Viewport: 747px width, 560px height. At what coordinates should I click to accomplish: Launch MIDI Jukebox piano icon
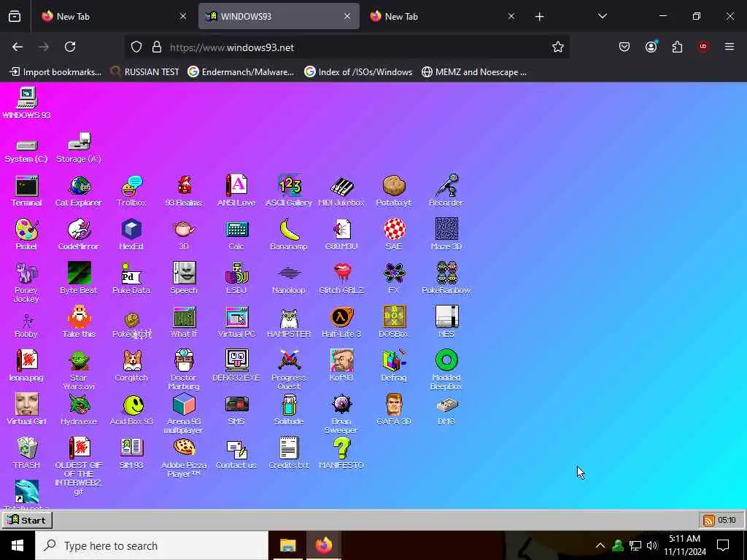click(x=341, y=191)
